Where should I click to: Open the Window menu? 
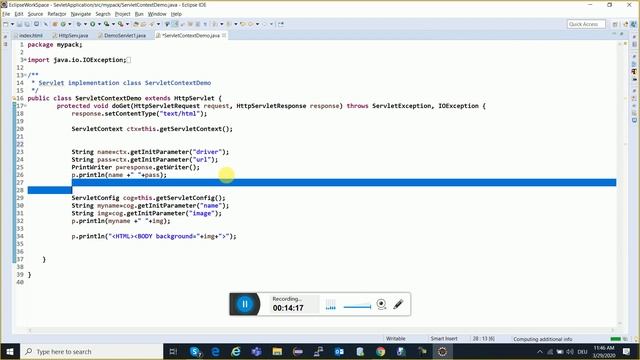click(x=157, y=14)
